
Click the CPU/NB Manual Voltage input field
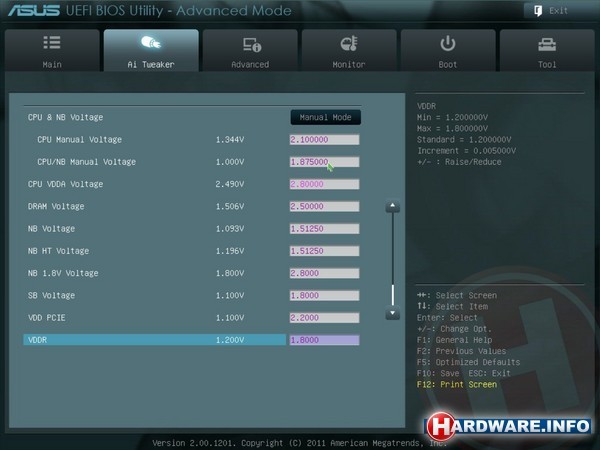324,162
